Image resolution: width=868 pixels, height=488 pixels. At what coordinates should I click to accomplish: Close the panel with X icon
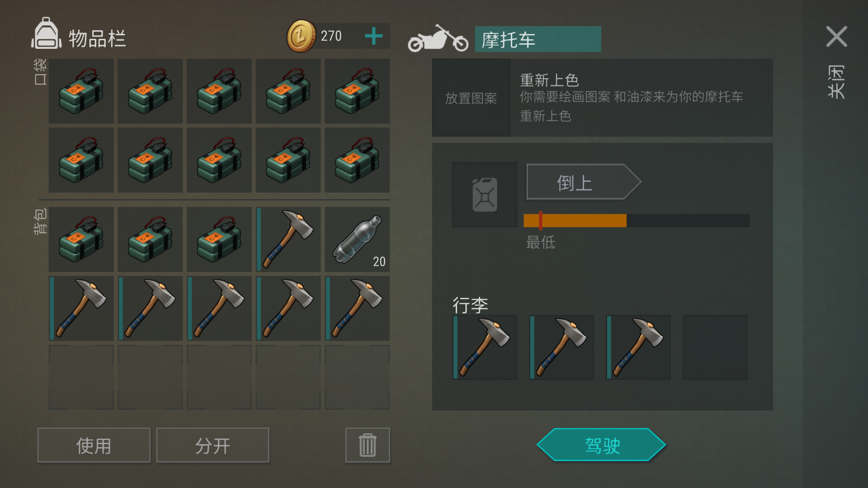(x=836, y=36)
